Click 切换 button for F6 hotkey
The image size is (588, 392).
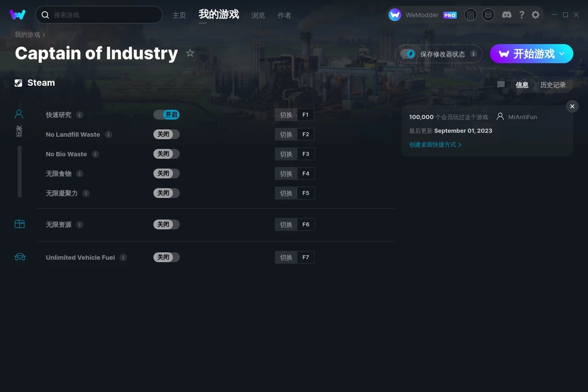tap(286, 224)
